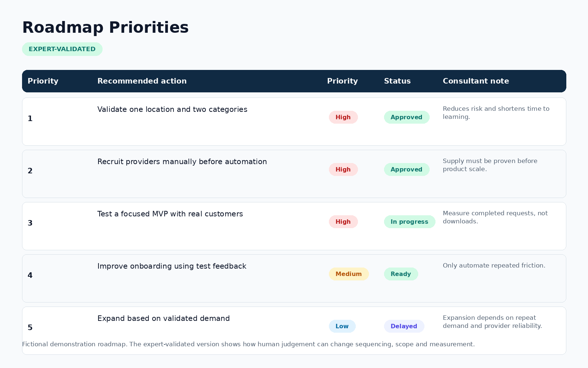Select the Recommended action column header
588x368 pixels.
pyautogui.click(x=142, y=81)
